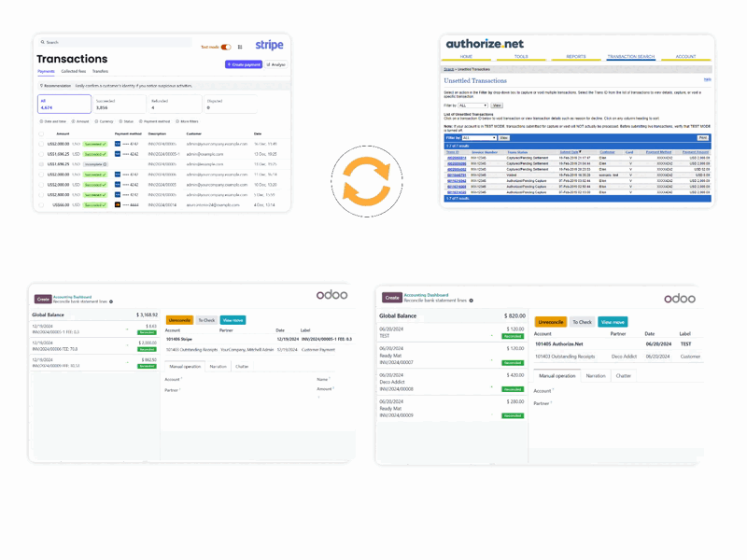Open the HOME menu in authorize.net
Screen dimensions: 747x560
[466, 56]
